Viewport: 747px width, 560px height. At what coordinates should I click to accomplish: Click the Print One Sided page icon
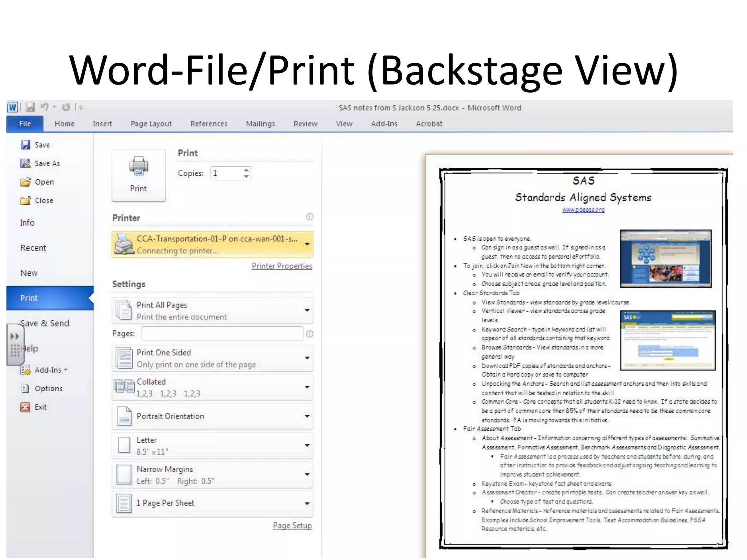pos(124,358)
